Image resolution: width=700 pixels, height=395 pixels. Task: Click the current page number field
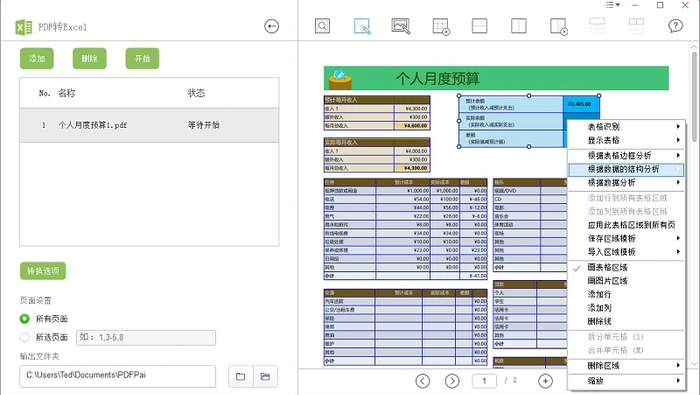tap(484, 381)
